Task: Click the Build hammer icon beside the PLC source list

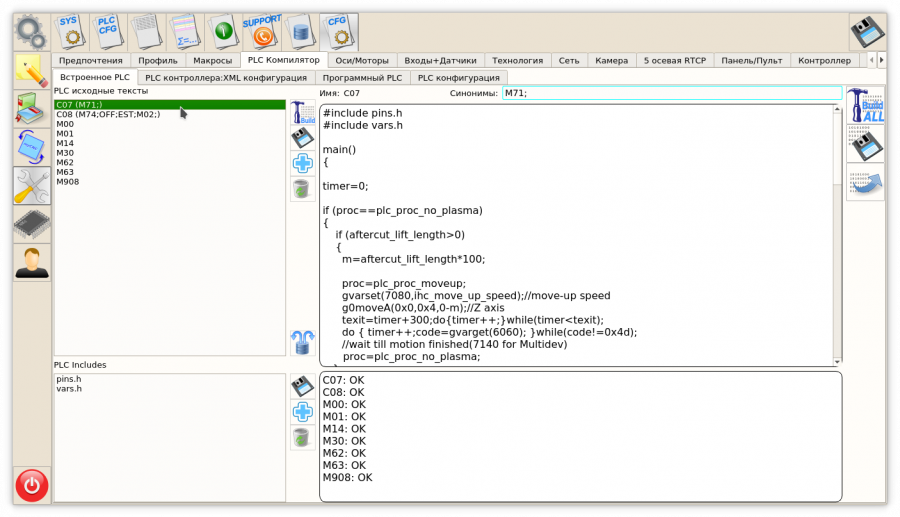Action: (302, 112)
